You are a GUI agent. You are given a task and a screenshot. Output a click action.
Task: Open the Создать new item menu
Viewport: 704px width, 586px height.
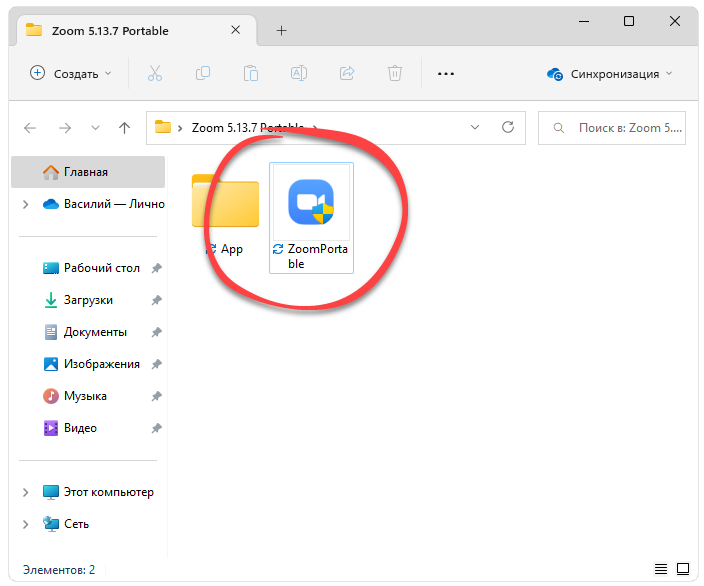[x=70, y=73]
